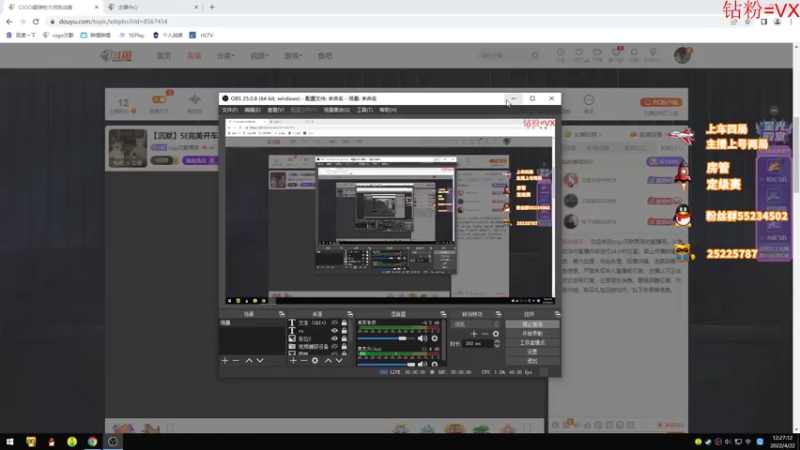The height and width of the screenshot is (450, 800).
Task: Open source properties with the sources gear icon
Action: click(x=315, y=361)
